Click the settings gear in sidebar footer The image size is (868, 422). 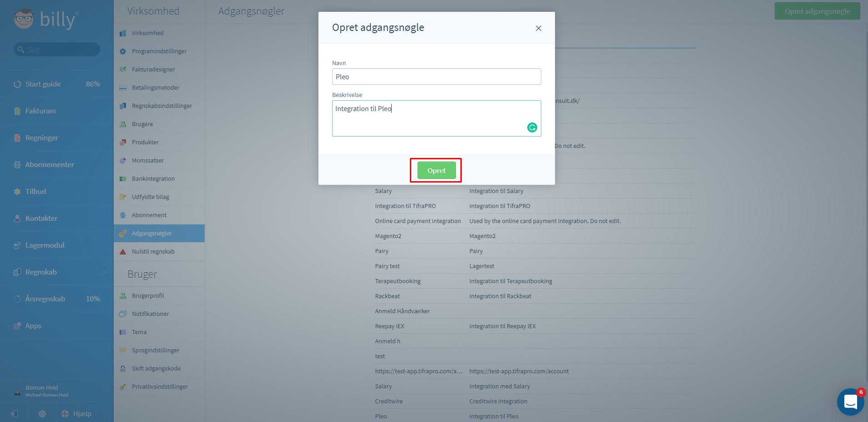[42, 414]
